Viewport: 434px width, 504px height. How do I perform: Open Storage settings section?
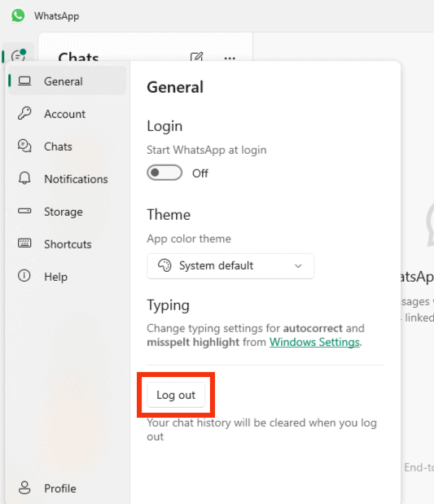pos(68,212)
